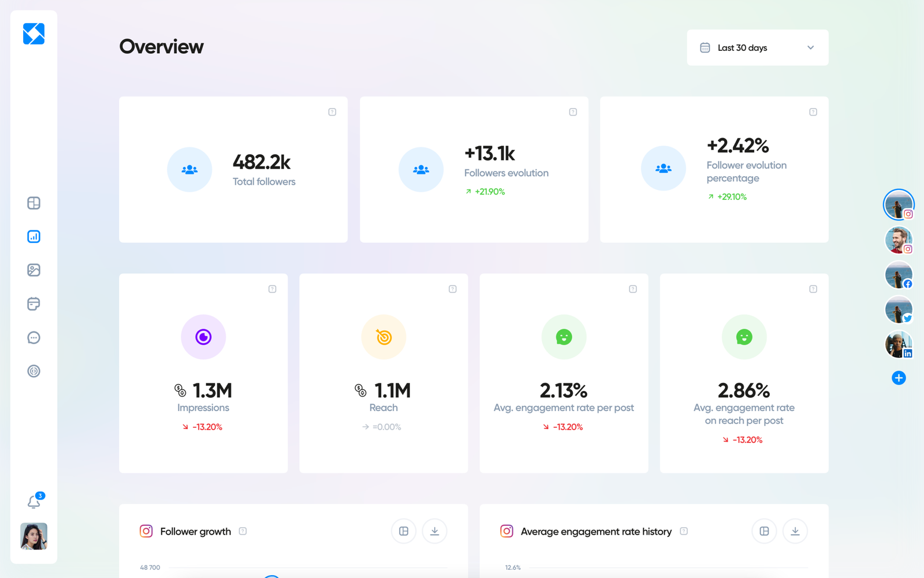924x578 pixels.
Task: Download the Follower growth chart
Action: (x=434, y=531)
